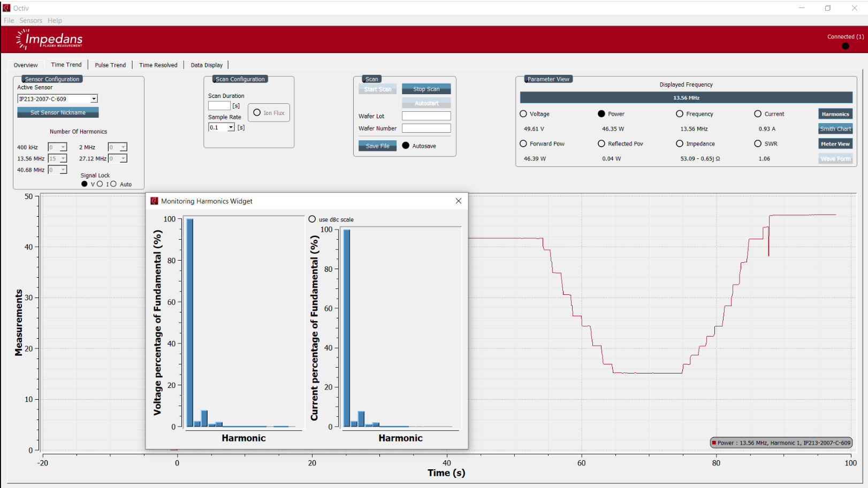The image size is (868, 488).
Task: Switch to the Pulse Trend tab
Action: coord(110,65)
